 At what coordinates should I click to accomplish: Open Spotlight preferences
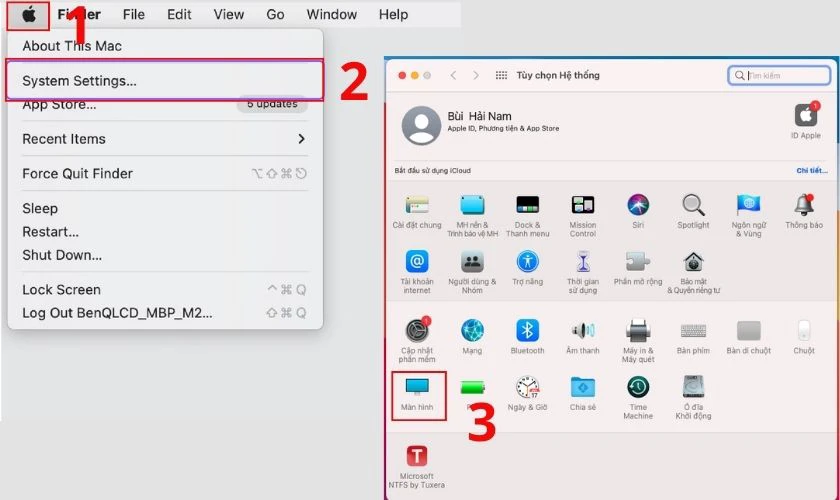(x=693, y=205)
